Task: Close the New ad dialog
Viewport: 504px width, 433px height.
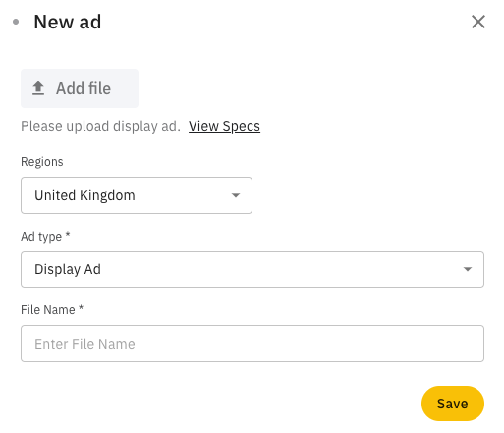Action: click(478, 22)
